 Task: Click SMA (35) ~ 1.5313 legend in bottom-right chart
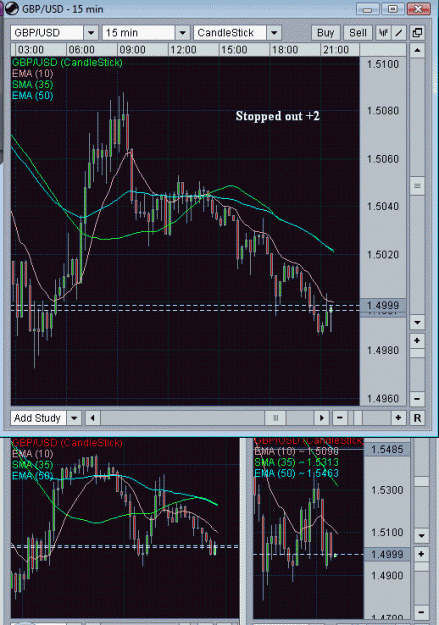[x=296, y=462]
